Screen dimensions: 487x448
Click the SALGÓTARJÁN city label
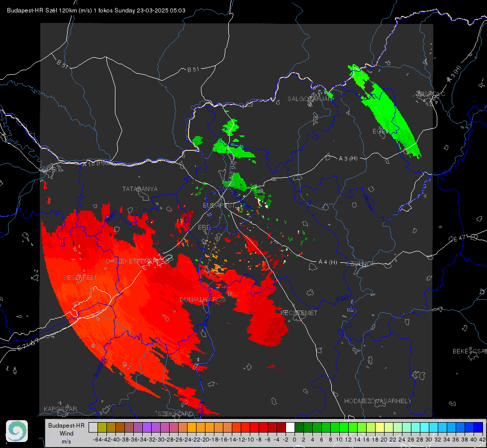[310, 99]
